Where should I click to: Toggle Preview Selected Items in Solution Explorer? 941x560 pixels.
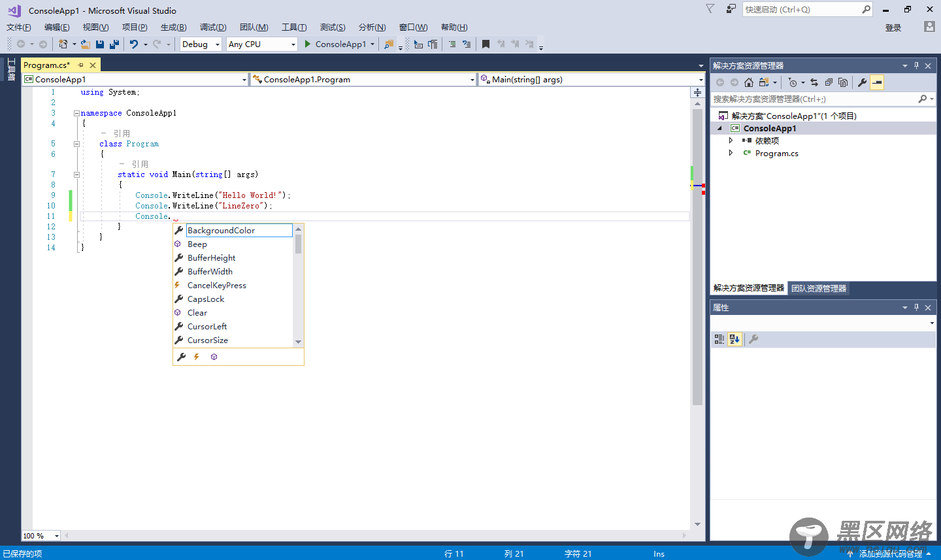(877, 82)
